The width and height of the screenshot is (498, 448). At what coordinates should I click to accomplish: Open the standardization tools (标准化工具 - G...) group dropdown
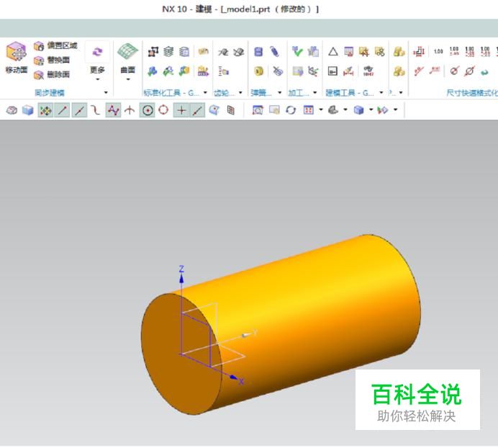(x=205, y=92)
